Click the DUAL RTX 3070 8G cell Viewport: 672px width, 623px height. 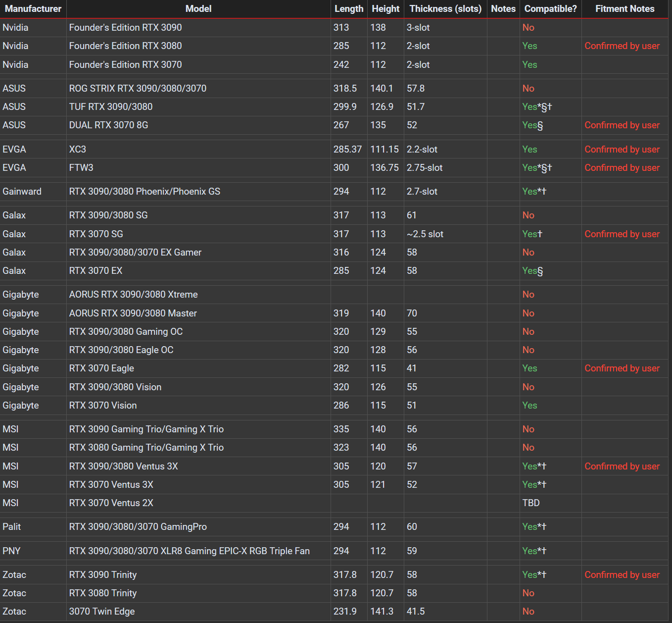coord(198,125)
